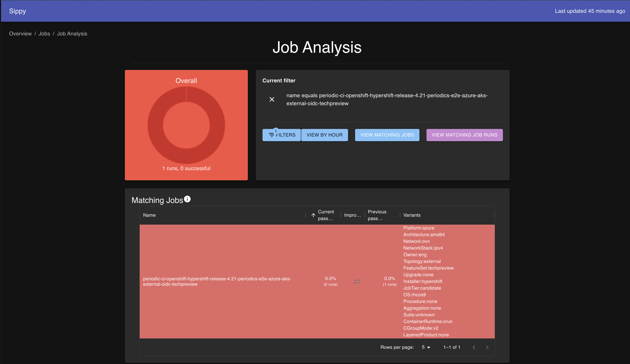The height and width of the screenshot is (364, 630).
Task: Remove the name equals filter with X icon
Action: (272, 99)
